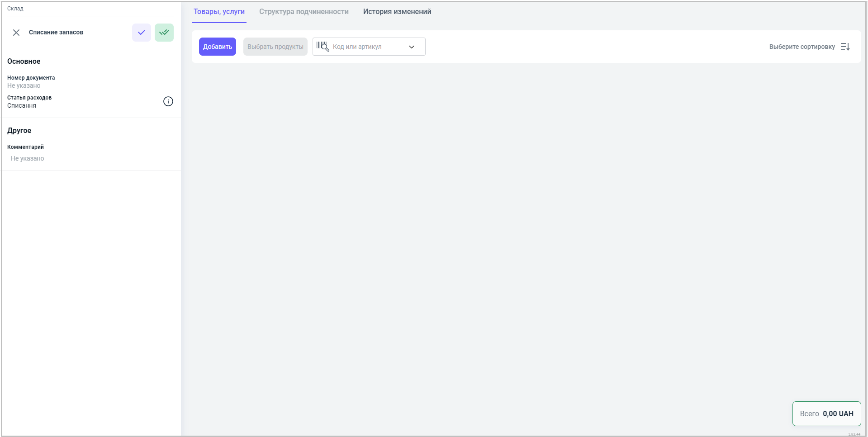Open info icon next to Статья расходов
The width and height of the screenshot is (868, 437).
pyautogui.click(x=168, y=101)
